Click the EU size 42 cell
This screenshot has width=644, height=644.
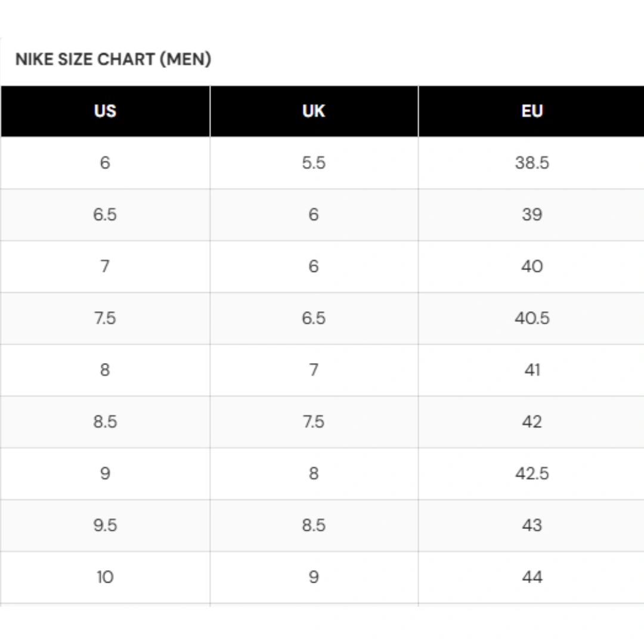click(532, 422)
